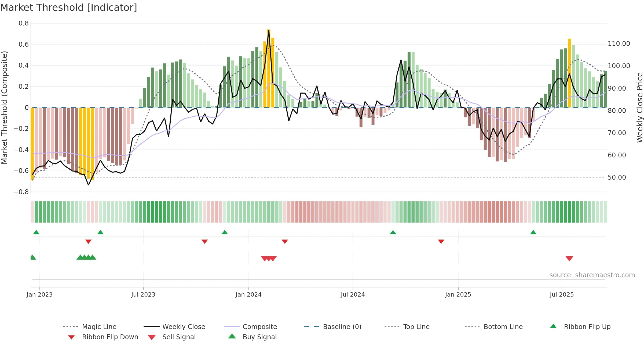Click the Ribbon Flip Up marker in November 2023
The height and width of the screenshot is (362, 644).
tap(225, 232)
